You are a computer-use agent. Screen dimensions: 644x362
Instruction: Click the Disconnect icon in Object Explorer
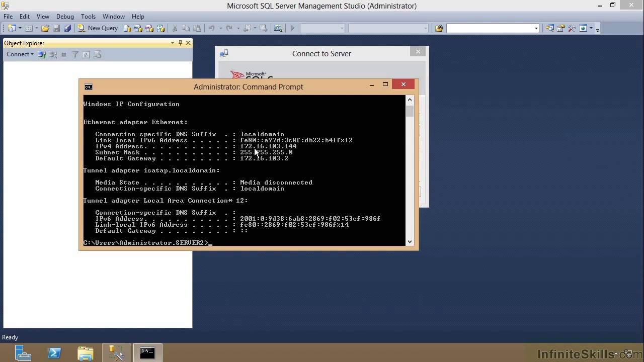53,54
